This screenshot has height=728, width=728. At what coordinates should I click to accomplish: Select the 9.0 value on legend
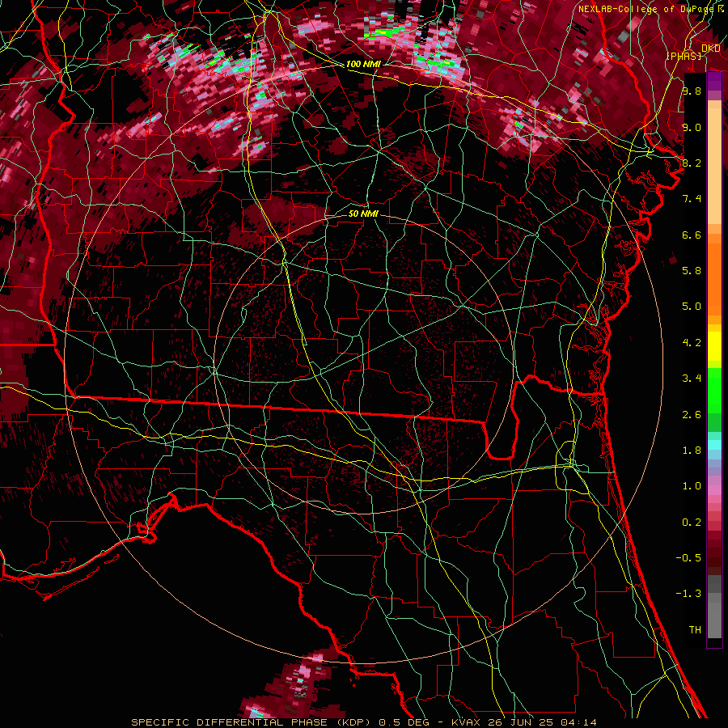pyautogui.click(x=692, y=127)
